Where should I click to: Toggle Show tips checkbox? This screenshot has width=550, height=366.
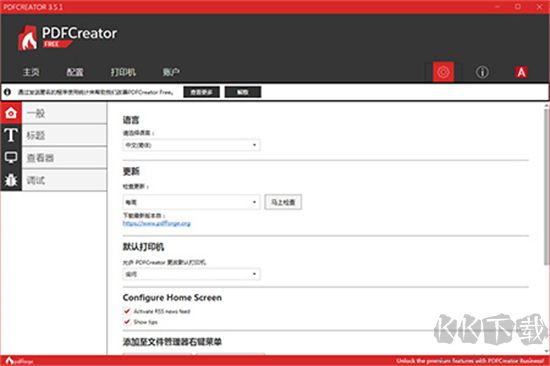127,321
